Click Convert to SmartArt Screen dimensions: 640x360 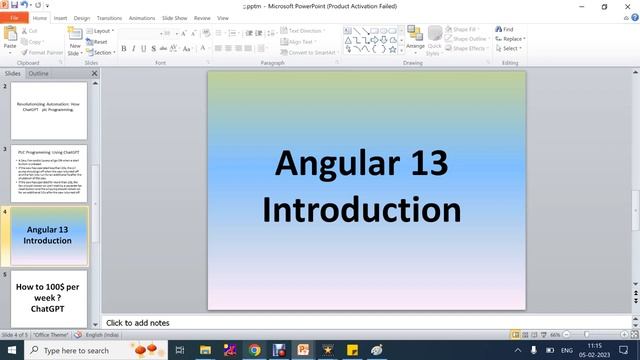pos(309,52)
